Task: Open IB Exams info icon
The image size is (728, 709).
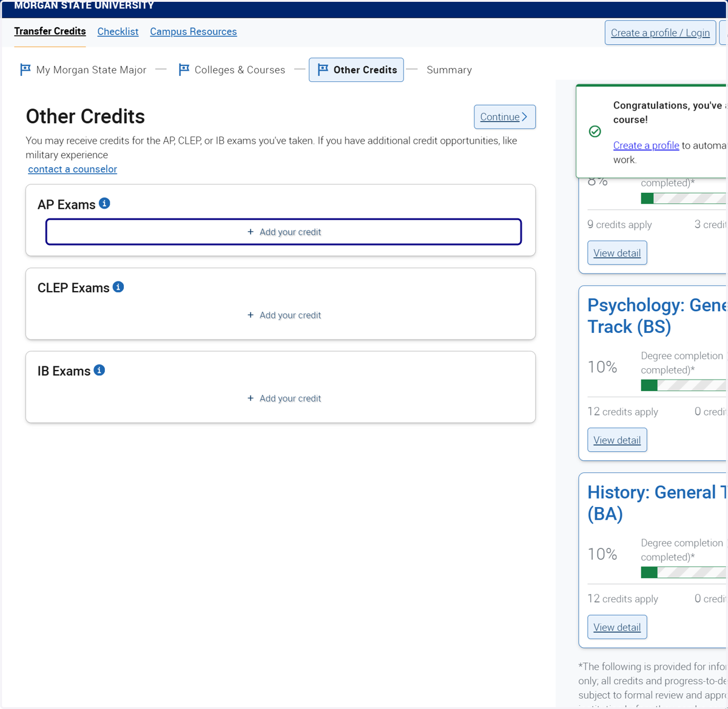Action: 99,370
